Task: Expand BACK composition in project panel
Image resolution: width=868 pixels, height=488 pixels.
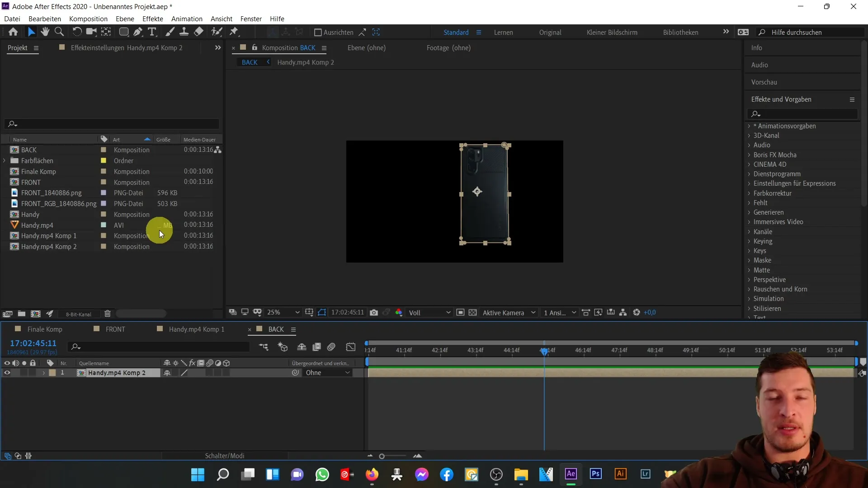Action: point(4,150)
